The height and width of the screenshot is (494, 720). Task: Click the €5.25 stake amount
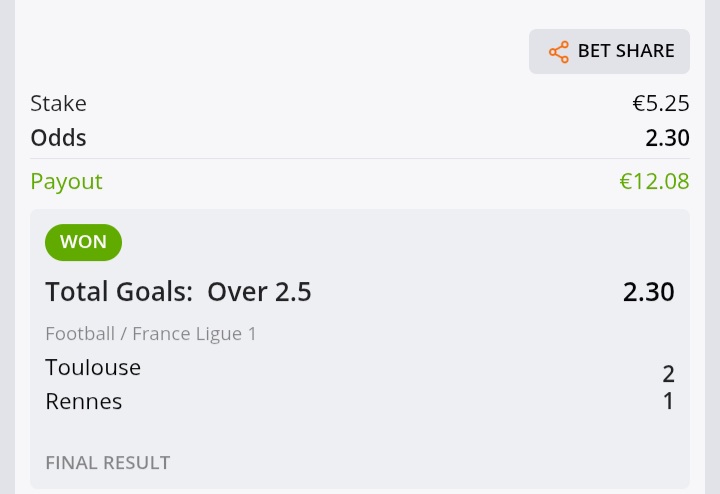click(661, 103)
